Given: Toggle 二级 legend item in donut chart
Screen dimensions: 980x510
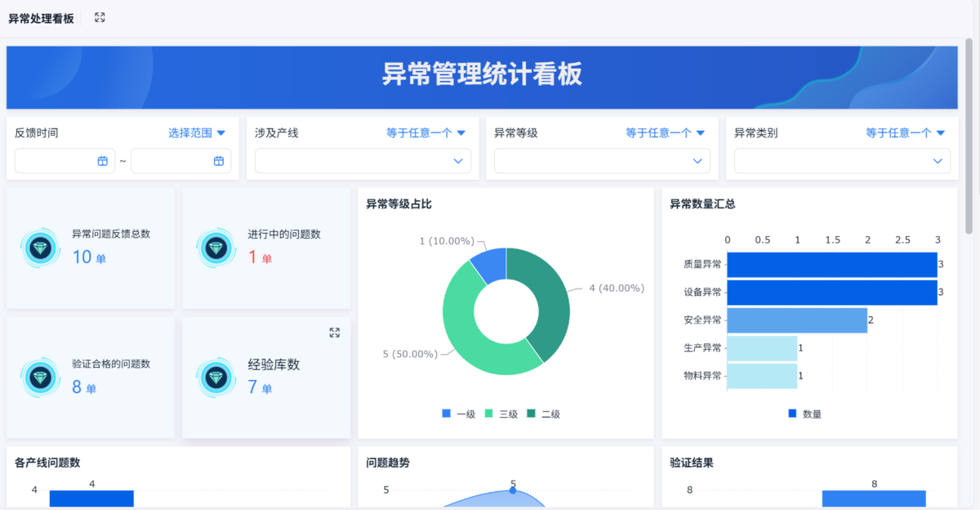Looking at the screenshot, I should point(544,414).
